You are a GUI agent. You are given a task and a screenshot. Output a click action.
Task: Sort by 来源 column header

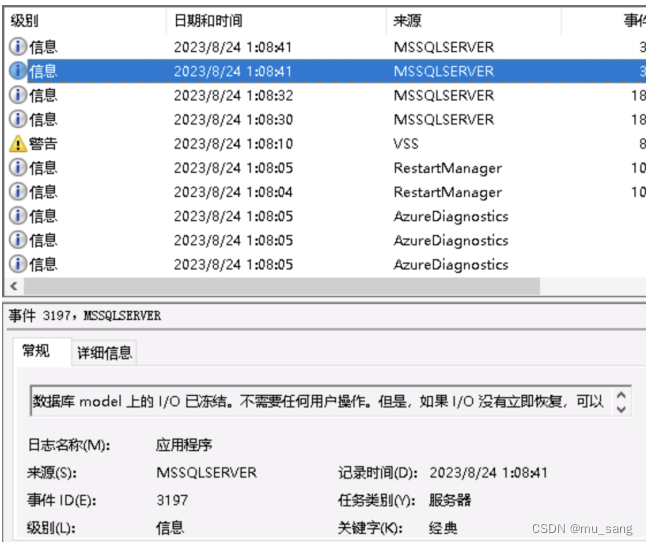(474, 20)
